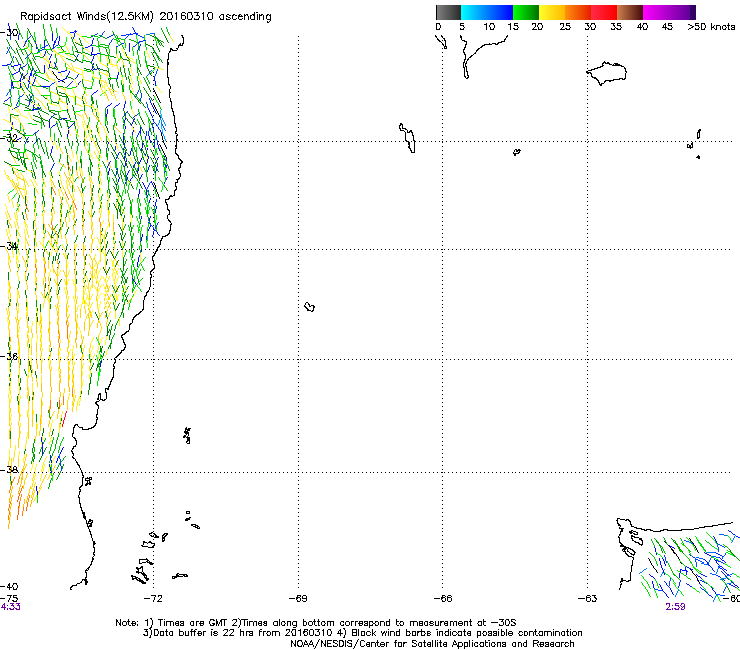
Task: Click the 'Note: 1) Times are GMT' line
Action: 316,623
